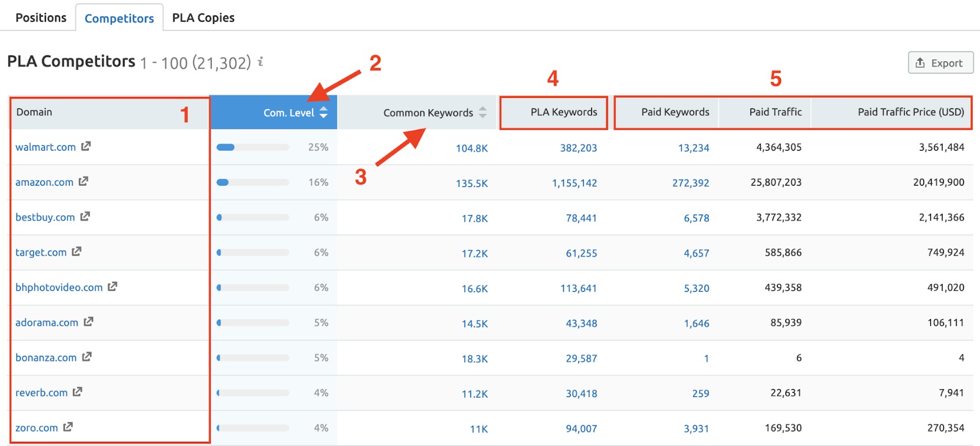Open paid keywords value 5,320
This screenshot has width=980, height=446.
[696, 288]
